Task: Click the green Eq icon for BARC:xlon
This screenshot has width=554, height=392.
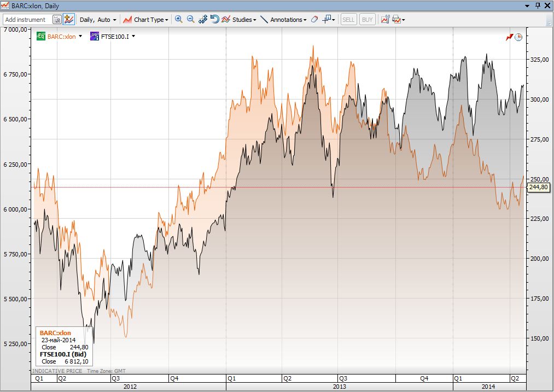Action: coord(41,37)
